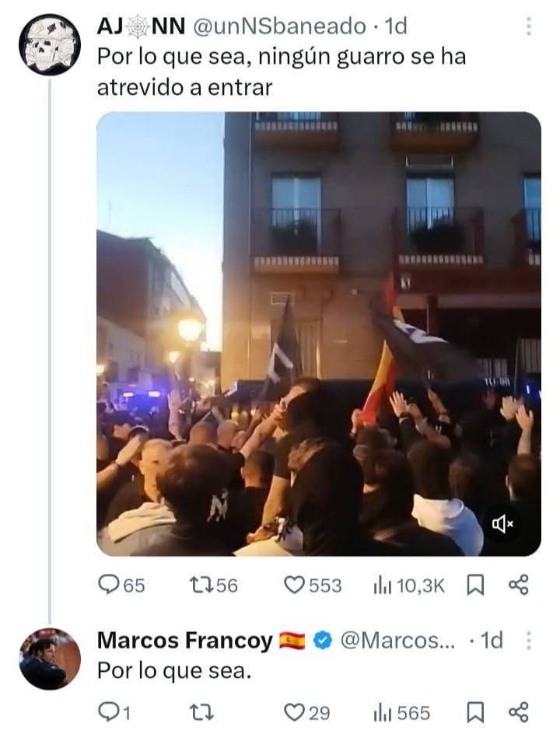This screenshot has height=734, width=560.
Task: Play the embedded crowd video
Action: coord(319,334)
